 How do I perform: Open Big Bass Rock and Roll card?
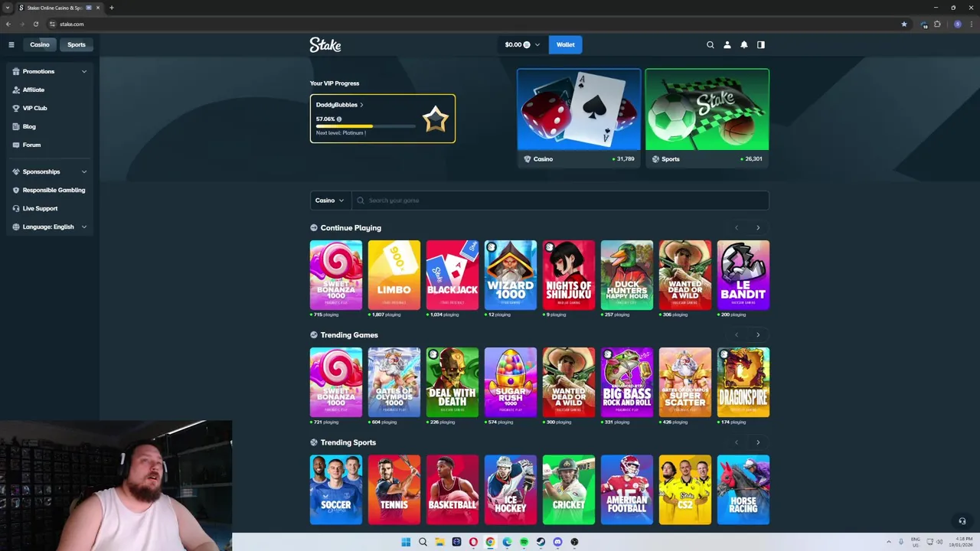click(x=627, y=383)
